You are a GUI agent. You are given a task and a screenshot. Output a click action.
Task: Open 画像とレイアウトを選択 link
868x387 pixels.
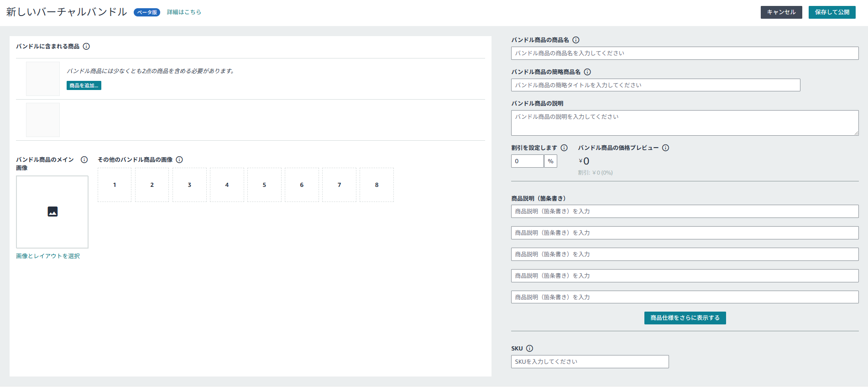[48, 256]
